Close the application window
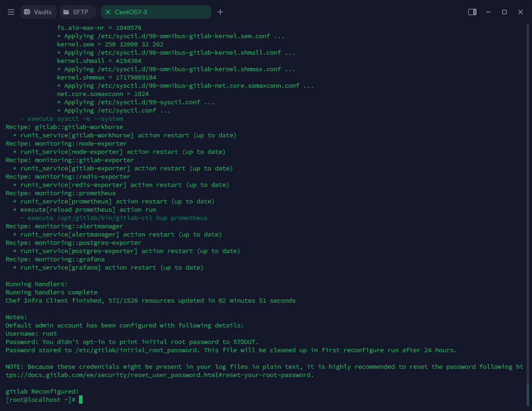 pos(521,12)
